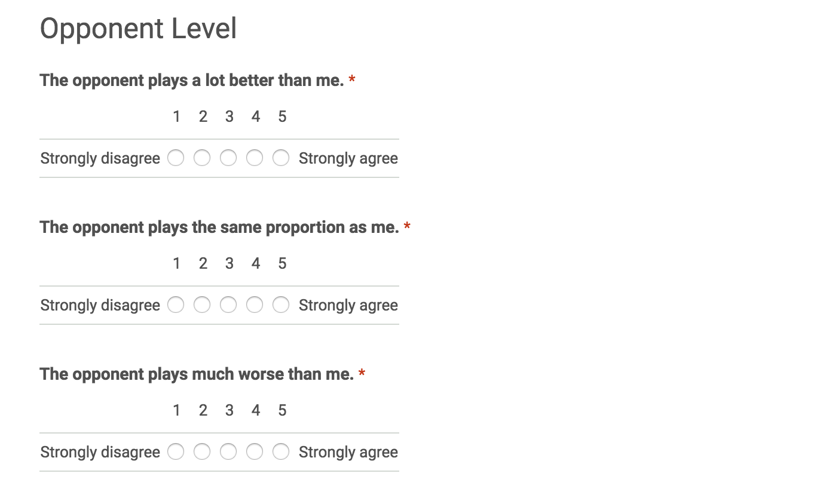The width and height of the screenshot is (820, 504).
Task: Pick rating 3 for 'plays much worse'
Action: [228, 452]
